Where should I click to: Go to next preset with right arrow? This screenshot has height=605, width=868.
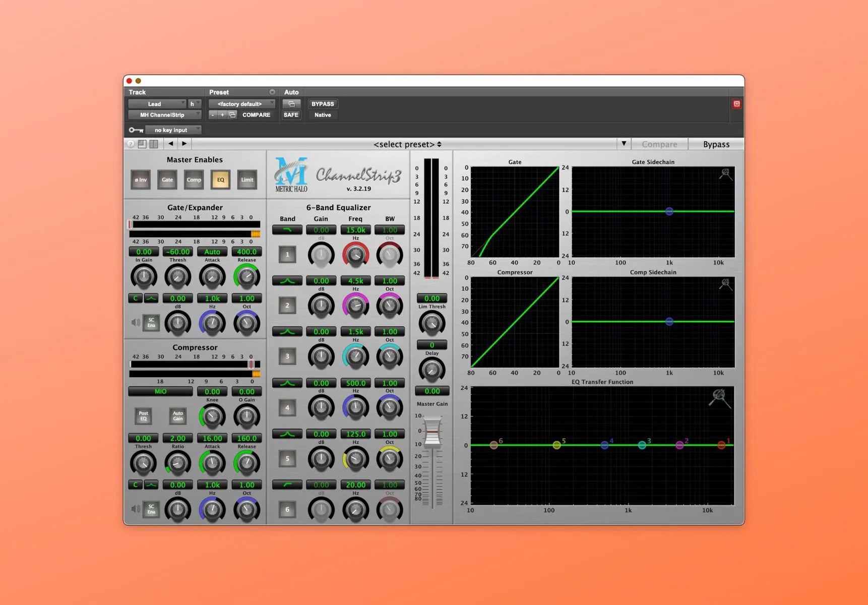click(x=184, y=144)
